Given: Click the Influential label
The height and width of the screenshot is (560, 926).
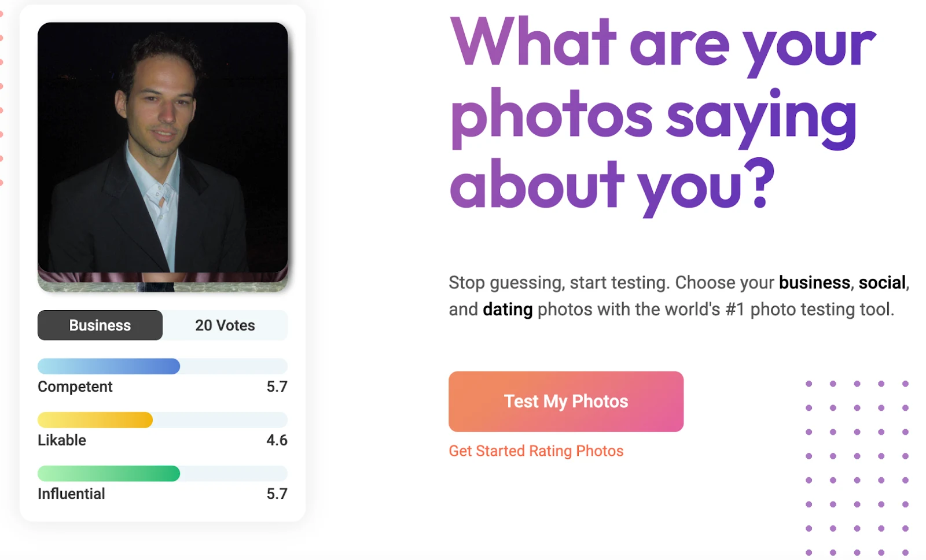Looking at the screenshot, I should (x=71, y=494).
